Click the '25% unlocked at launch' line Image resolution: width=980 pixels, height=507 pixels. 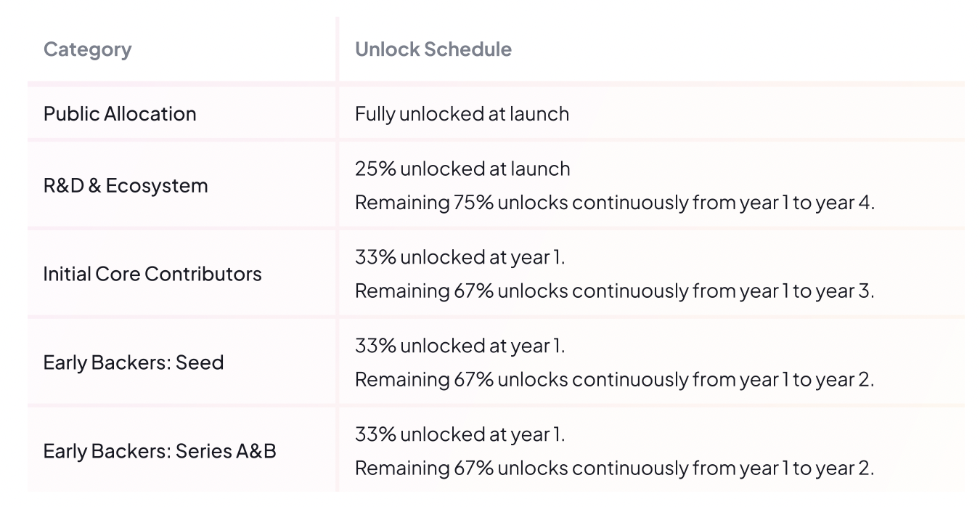[462, 169]
